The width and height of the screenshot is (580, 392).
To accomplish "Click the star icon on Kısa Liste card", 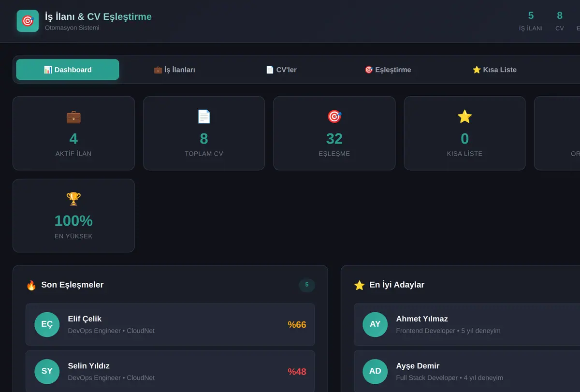I will coord(464,116).
